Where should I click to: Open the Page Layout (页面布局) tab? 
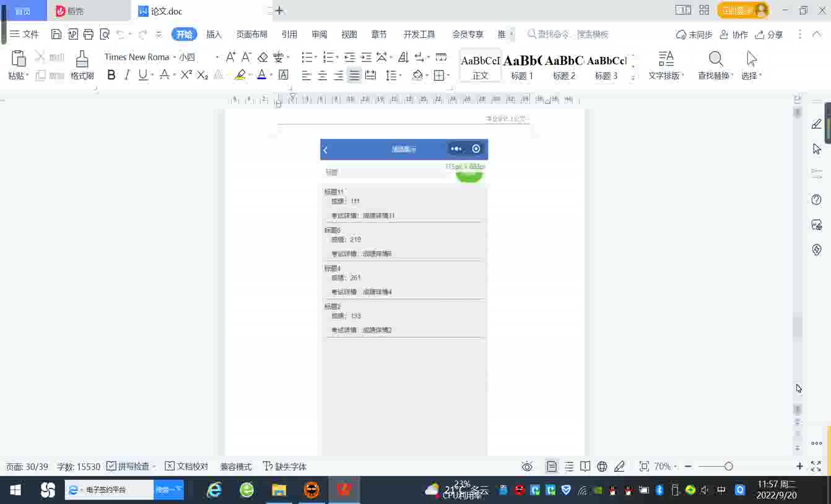coord(251,35)
